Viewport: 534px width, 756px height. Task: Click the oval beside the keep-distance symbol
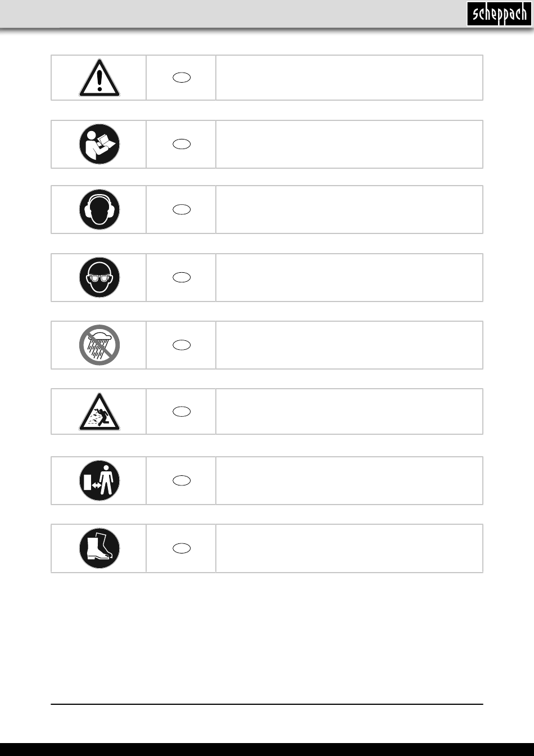pos(182,480)
